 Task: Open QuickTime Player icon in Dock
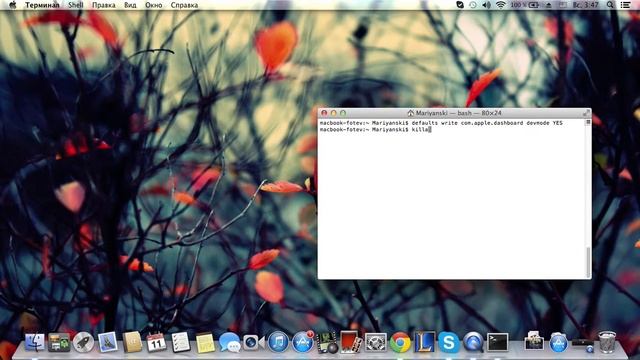pyautogui.click(x=473, y=342)
